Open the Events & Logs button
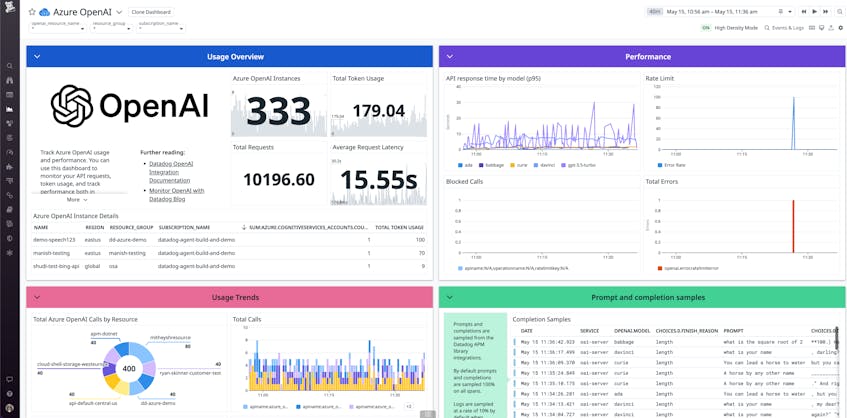Viewport: 847px width, 418px height. pyautogui.click(x=784, y=28)
